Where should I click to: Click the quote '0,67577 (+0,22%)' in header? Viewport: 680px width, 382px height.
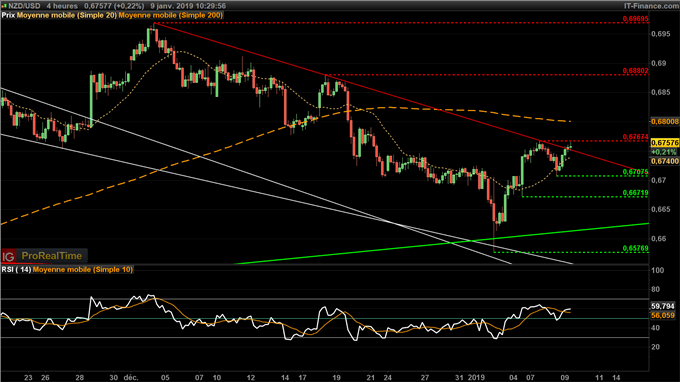pos(114,6)
